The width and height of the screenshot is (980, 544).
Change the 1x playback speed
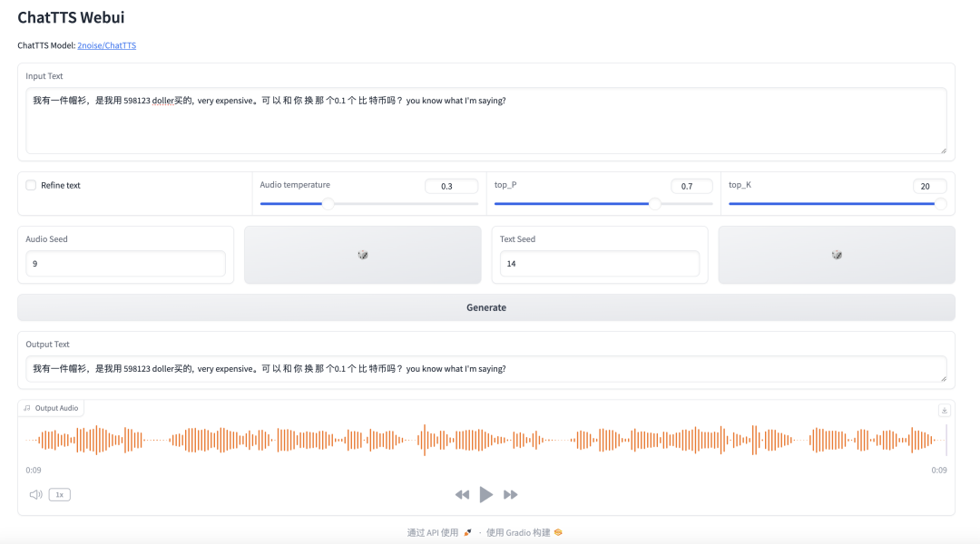tap(60, 494)
